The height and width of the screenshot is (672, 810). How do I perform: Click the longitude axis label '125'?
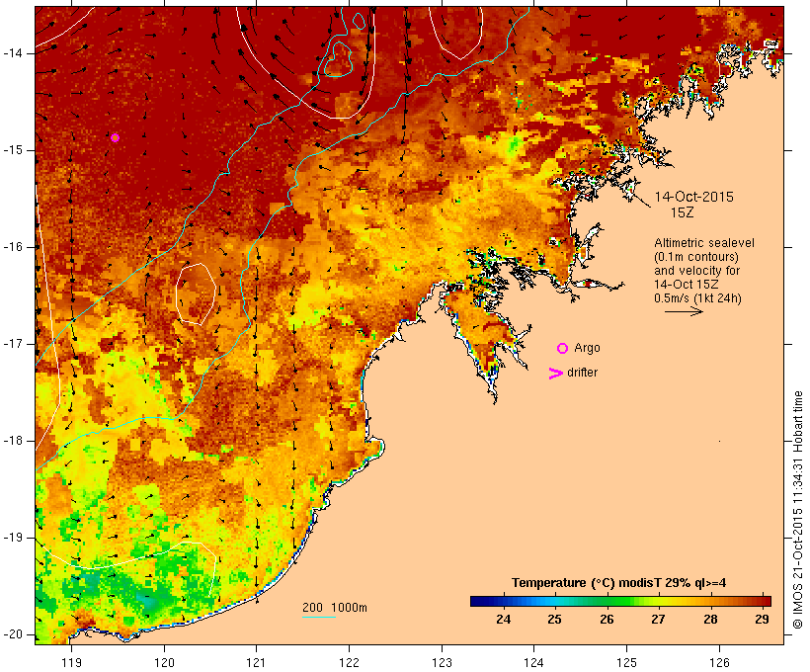point(626,663)
